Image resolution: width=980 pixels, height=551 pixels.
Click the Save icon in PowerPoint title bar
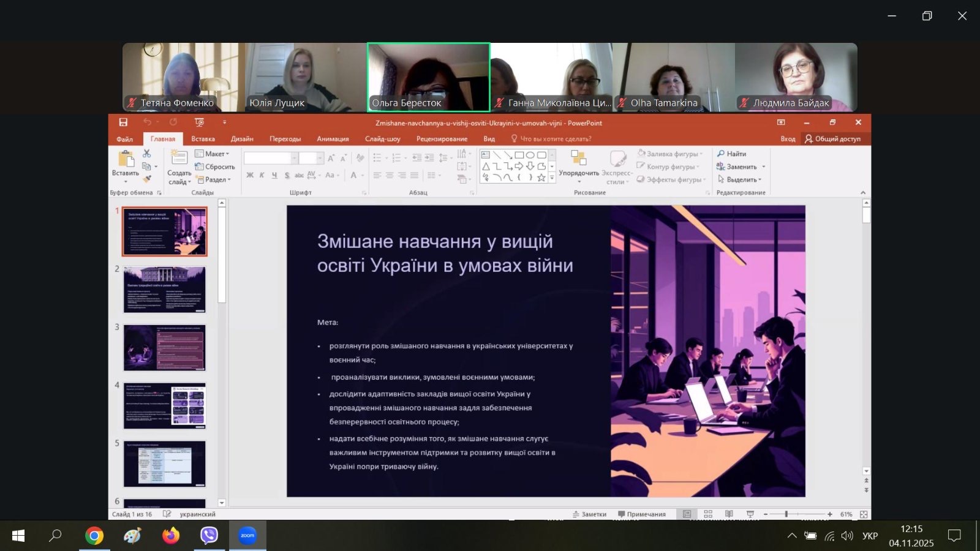[x=123, y=122]
